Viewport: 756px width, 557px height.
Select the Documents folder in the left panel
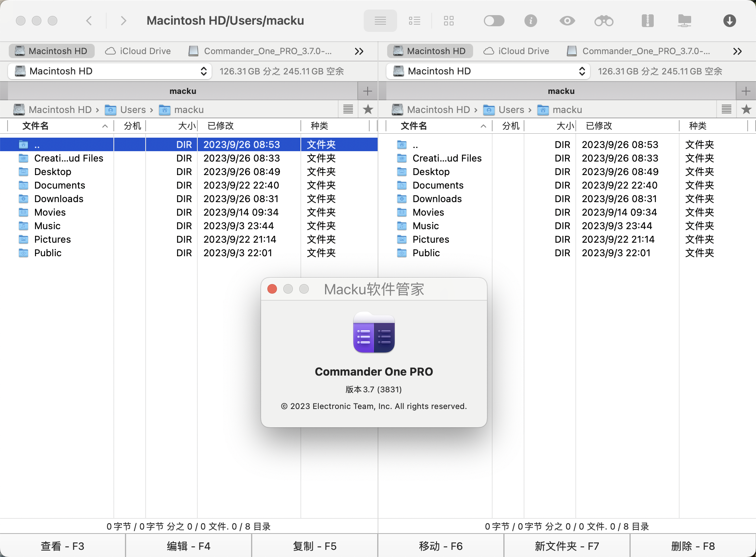(189, 185)
